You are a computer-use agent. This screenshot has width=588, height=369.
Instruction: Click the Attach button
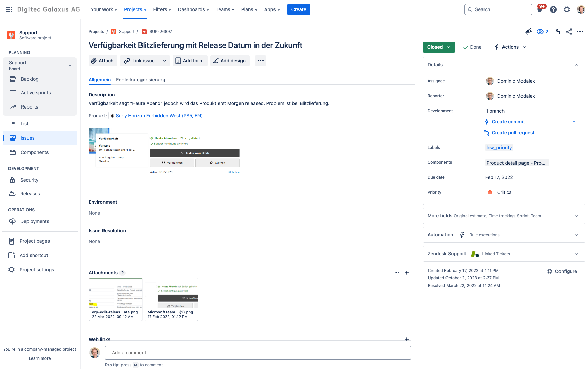click(x=103, y=61)
